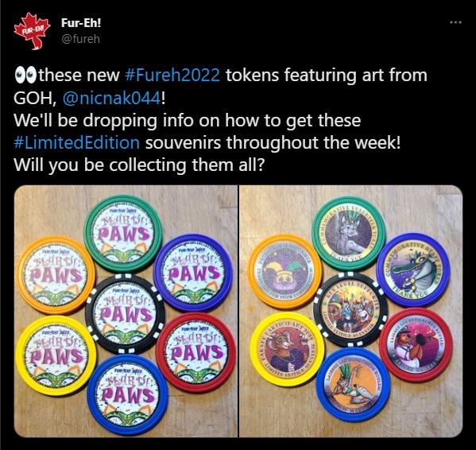Open the Fur-Eh! display name profile

click(81, 23)
